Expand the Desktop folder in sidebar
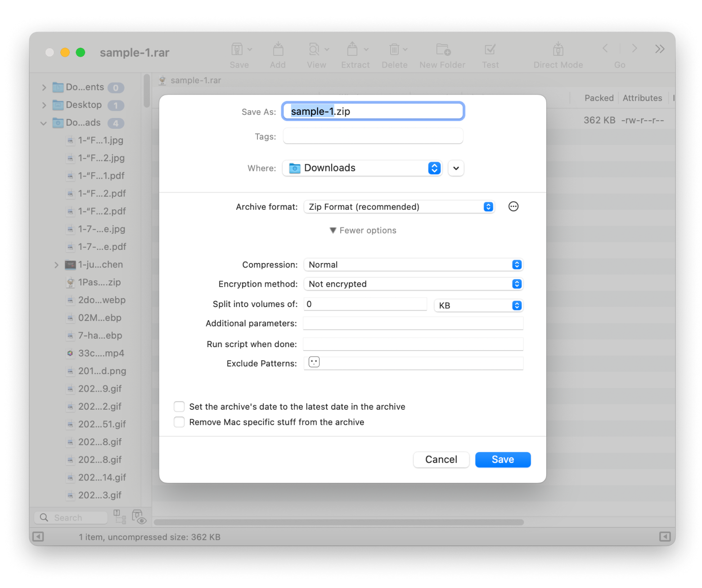The height and width of the screenshot is (588, 702). 44,105
